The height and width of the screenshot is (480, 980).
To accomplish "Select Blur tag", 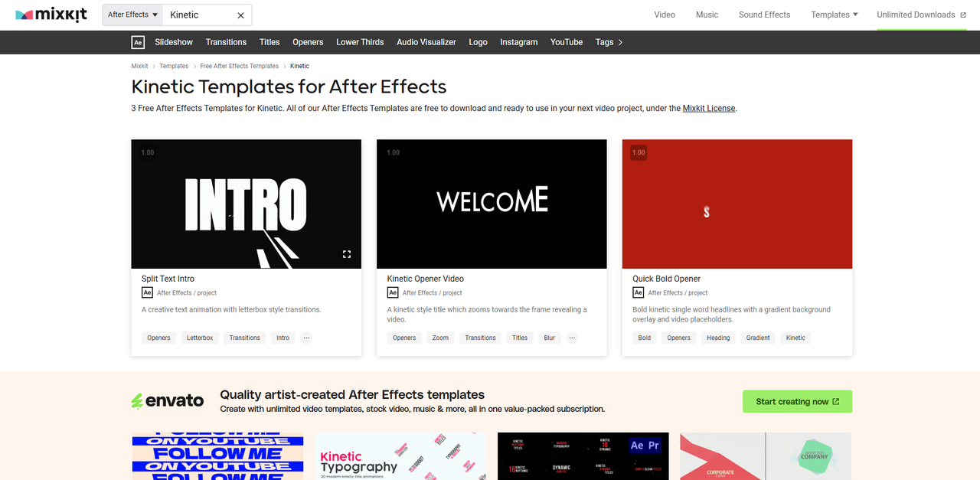I will pos(550,338).
